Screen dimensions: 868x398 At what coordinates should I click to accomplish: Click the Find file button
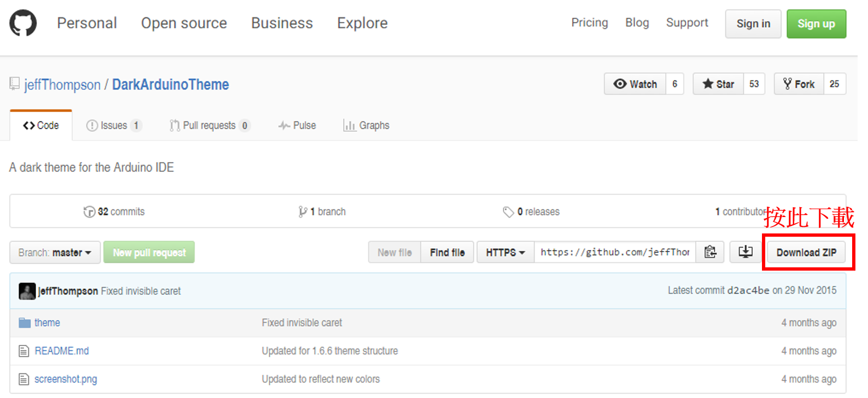pos(447,253)
